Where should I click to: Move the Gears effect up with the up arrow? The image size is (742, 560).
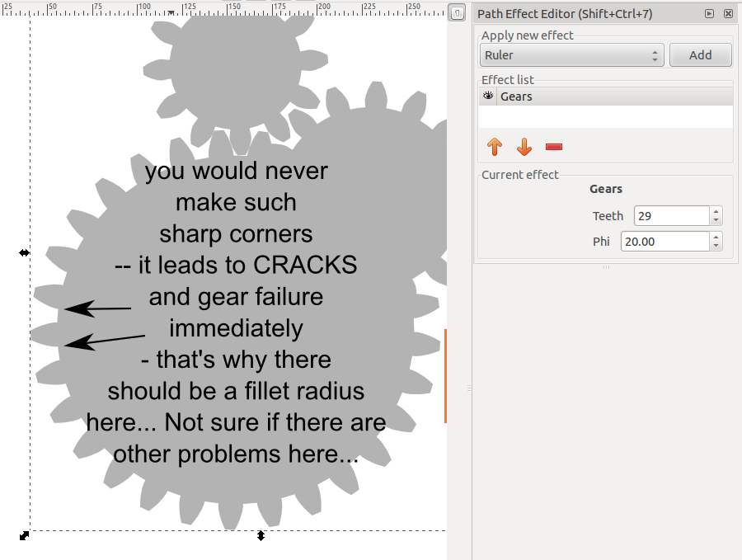[x=495, y=147]
